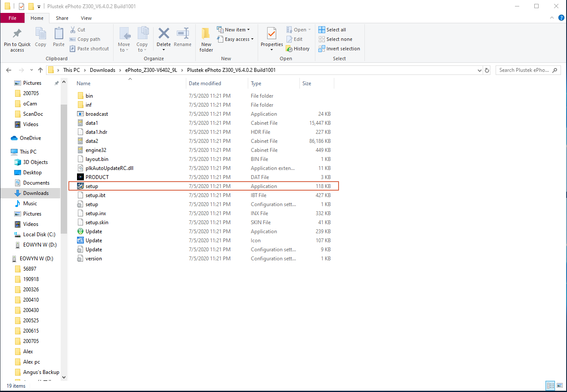The height and width of the screenshot is (392, 567).
Task: Create a New folder from the ribbon
Action: [x=206, y=34]
